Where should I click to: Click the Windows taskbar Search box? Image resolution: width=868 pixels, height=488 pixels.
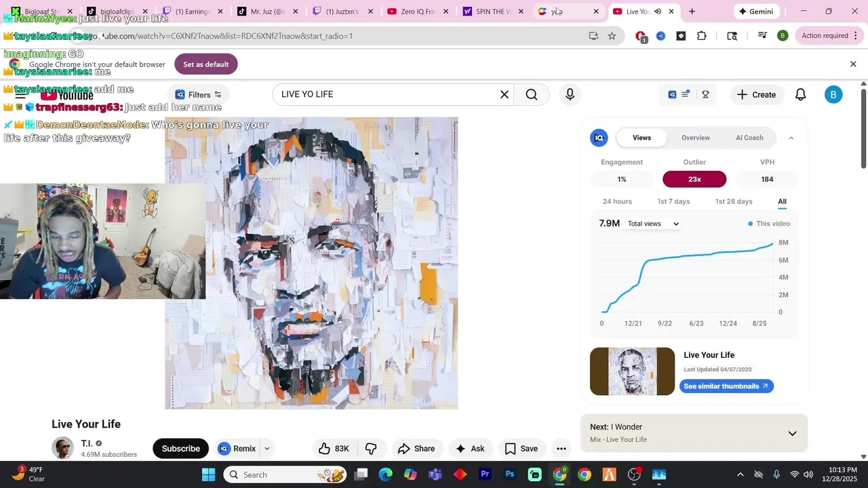(x=285, y=474)
